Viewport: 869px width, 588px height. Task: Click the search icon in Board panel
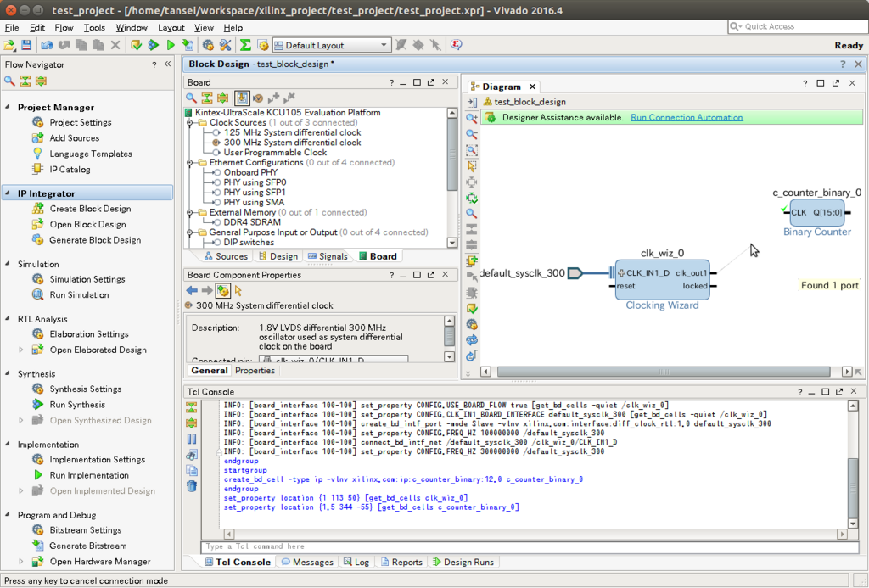191,98
